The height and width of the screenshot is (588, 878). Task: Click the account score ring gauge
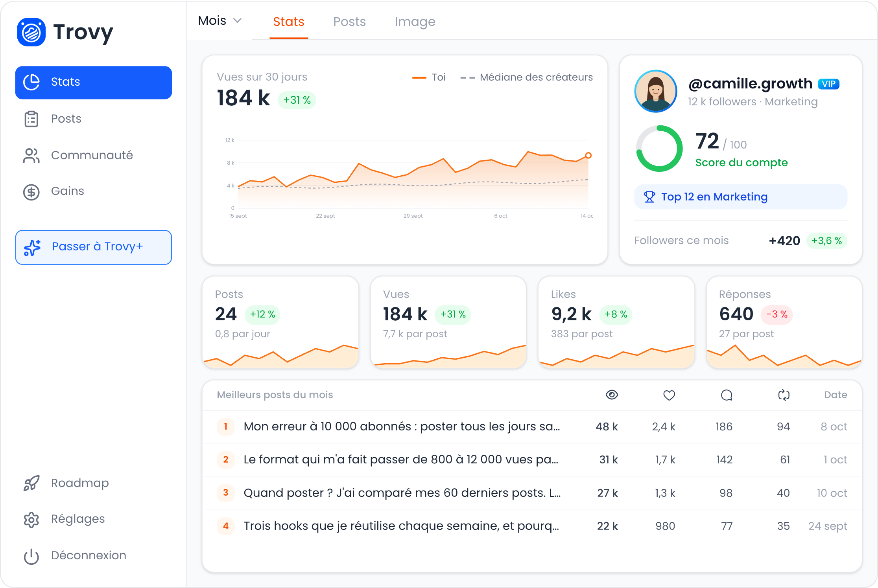[x=660, y=148]
